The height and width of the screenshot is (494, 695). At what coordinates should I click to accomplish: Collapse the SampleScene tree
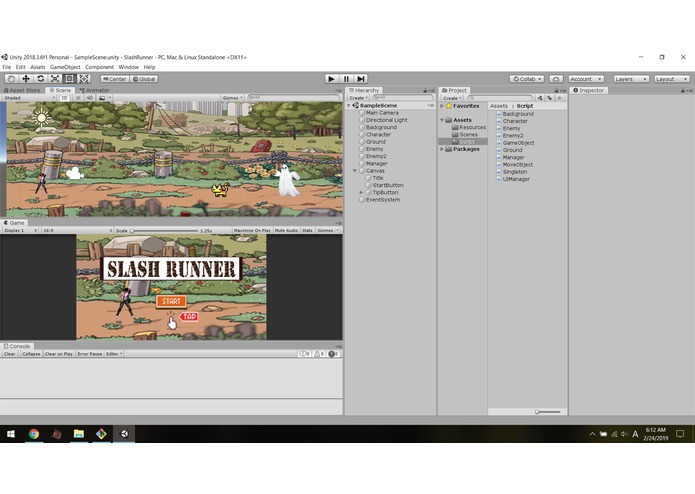[349, 105]
